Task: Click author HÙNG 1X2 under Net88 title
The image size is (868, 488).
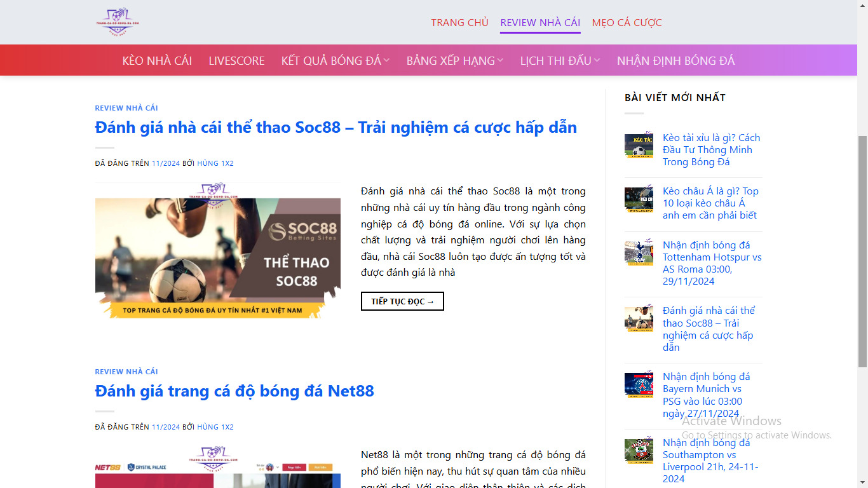Action: point(215,427)
